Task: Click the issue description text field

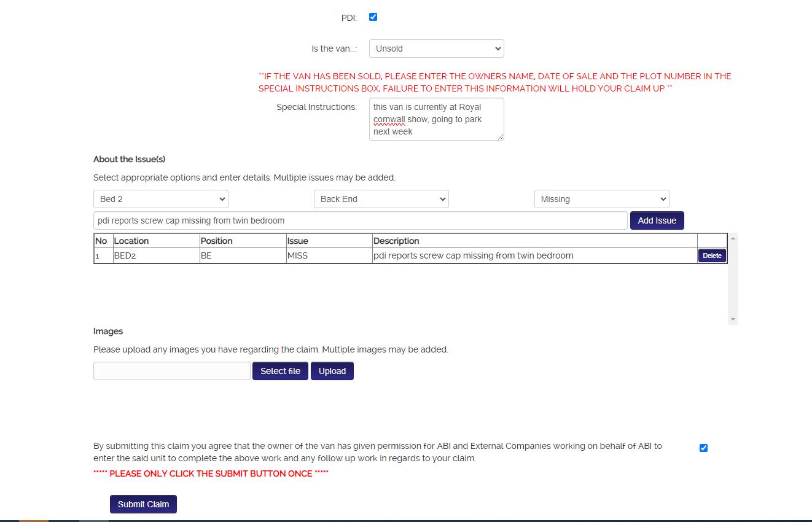Action: click(361, 220)
